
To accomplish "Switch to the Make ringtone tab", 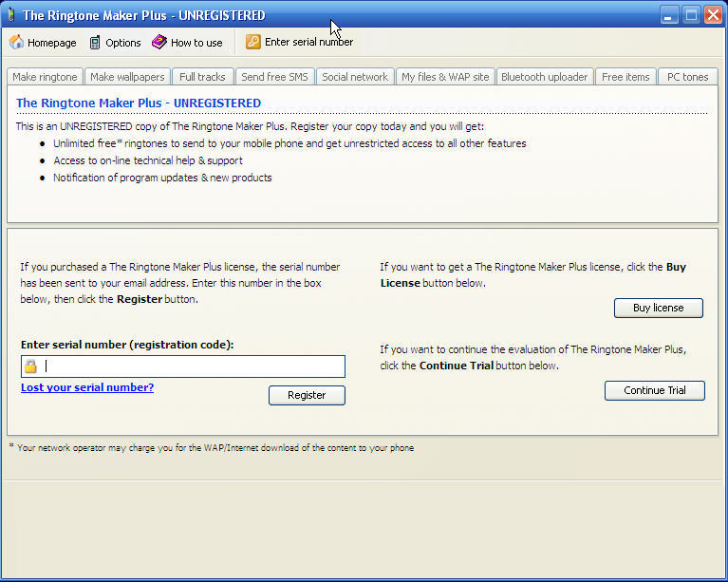I will coord(45,77).
